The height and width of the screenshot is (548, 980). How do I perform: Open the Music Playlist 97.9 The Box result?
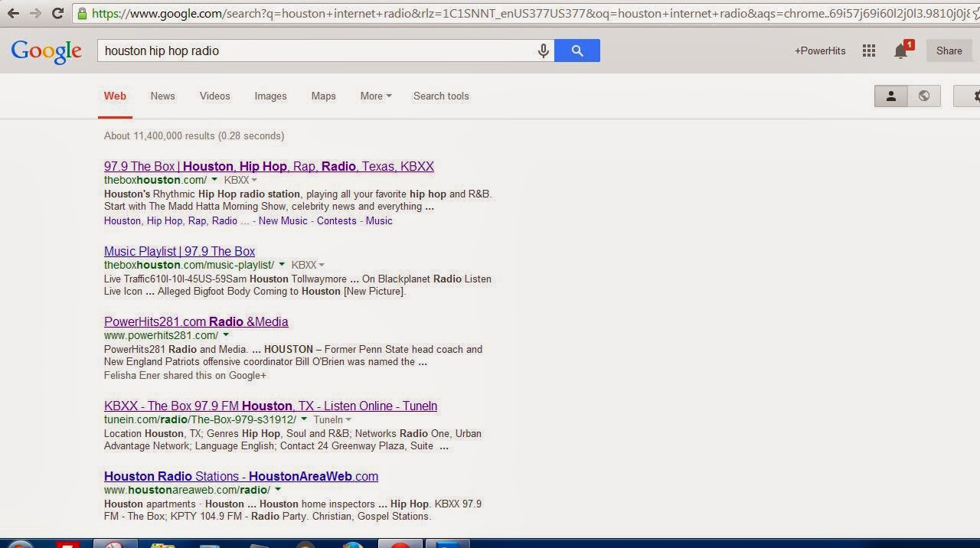pyautogui.click(x=179, y=251)
